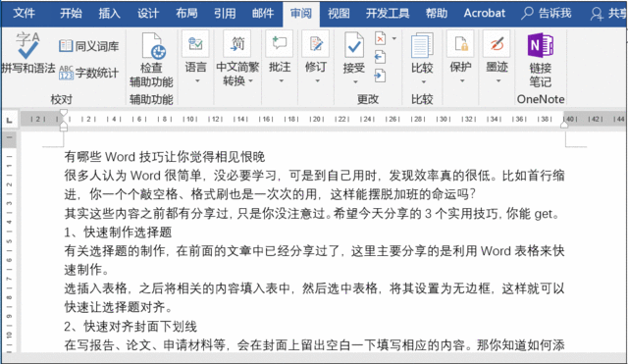Click the 接受 accept changes checkmark icon
Screen dimensions: 628x364
(x=354, y=46)
